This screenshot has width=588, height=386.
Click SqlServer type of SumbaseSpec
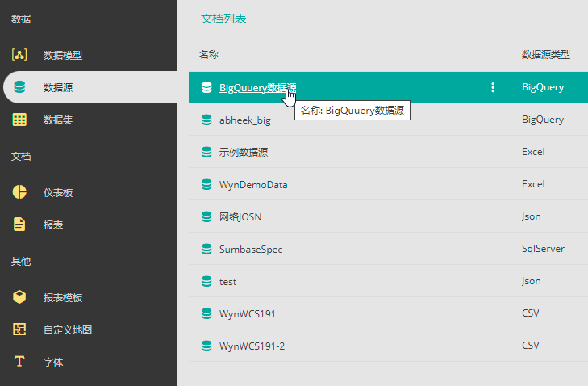543,249
